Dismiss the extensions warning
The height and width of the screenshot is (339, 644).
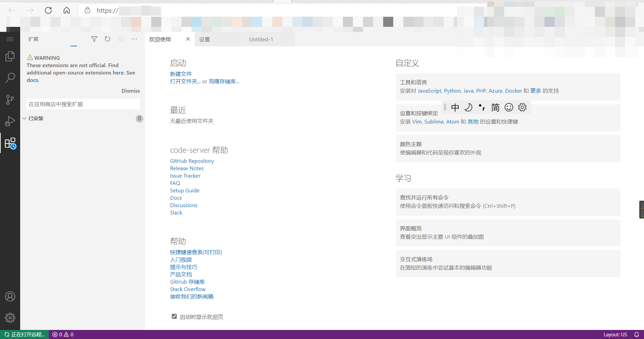tap(131, 91)
